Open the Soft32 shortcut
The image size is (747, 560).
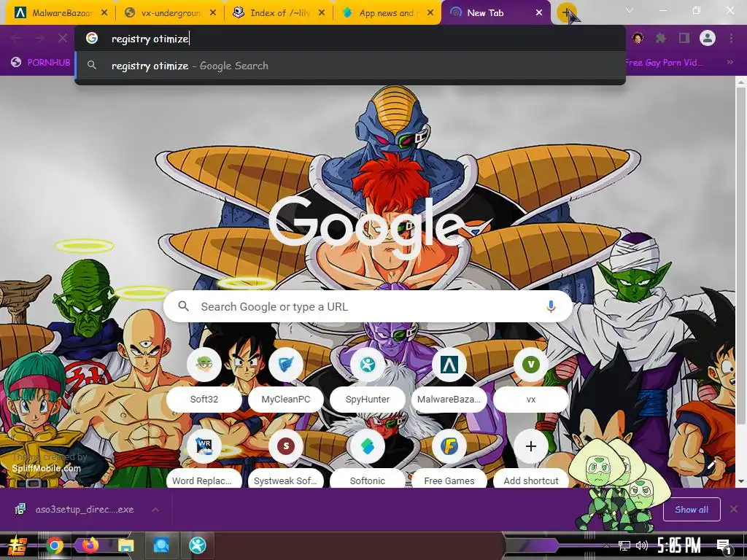(204, 380)
